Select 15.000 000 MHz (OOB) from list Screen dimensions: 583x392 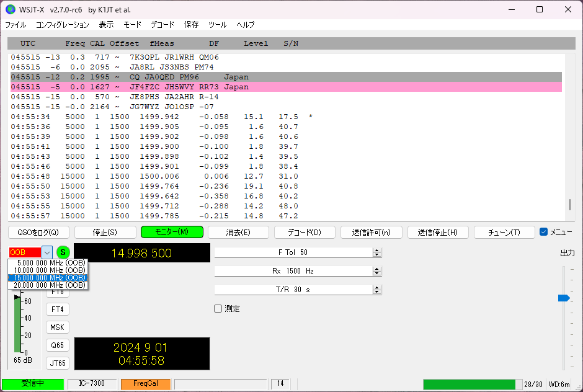pyautogui.click(x=48, y=278)
